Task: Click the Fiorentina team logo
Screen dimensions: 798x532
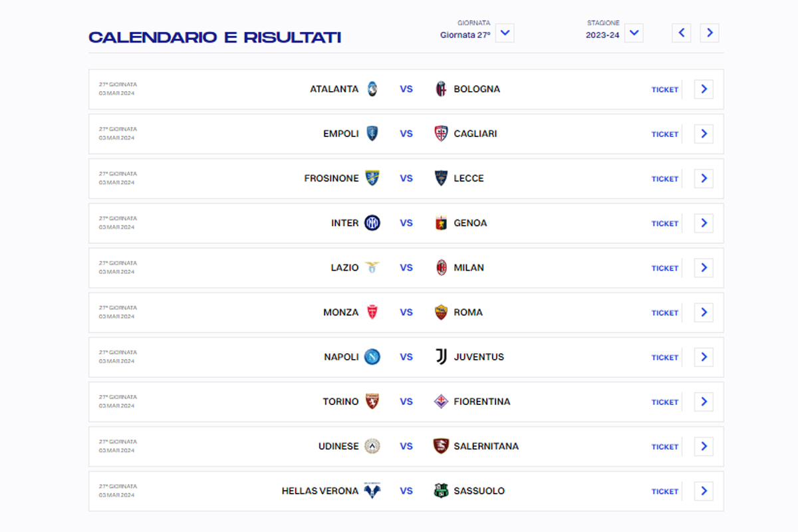Action: [x=441, y=402]
